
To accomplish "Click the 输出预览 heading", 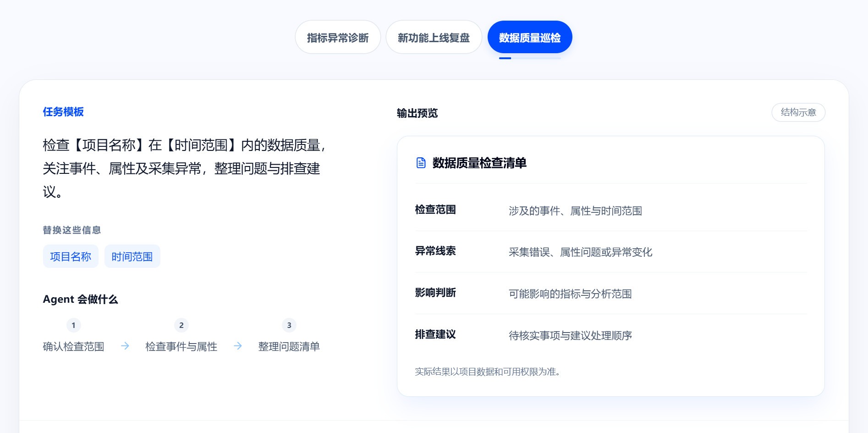I will (x=417, y=113).
